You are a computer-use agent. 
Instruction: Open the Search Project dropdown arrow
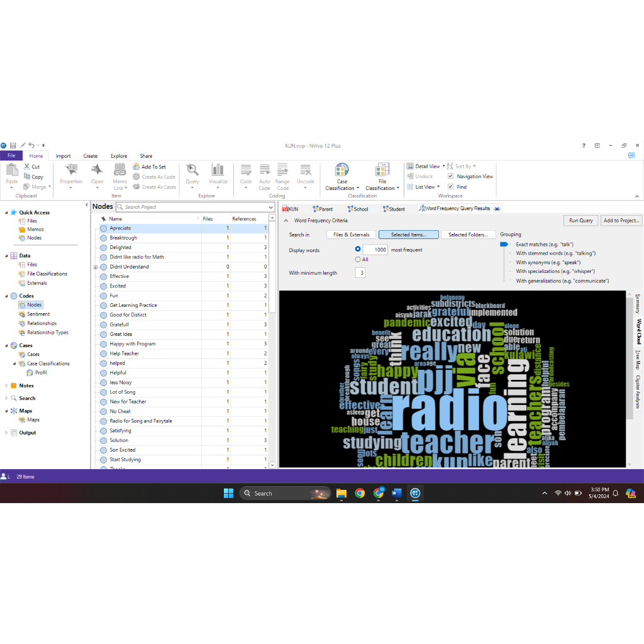[270, 207]
